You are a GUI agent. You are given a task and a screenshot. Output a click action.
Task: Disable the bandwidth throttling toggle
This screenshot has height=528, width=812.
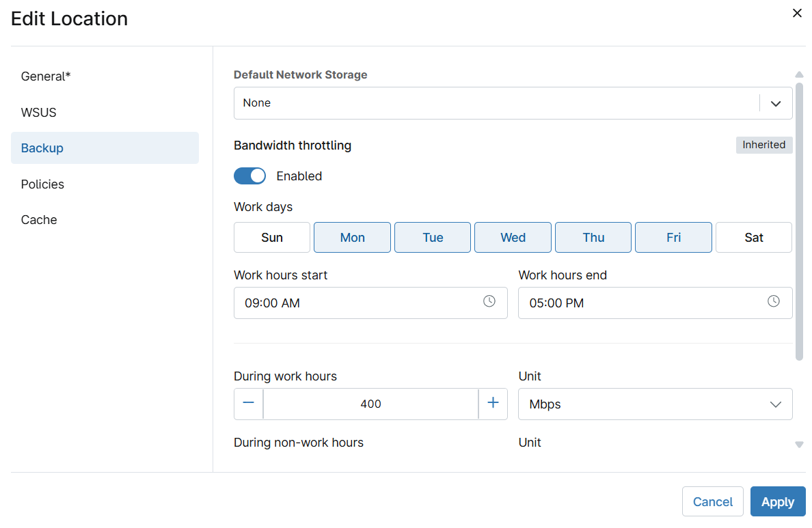[249, 176]
